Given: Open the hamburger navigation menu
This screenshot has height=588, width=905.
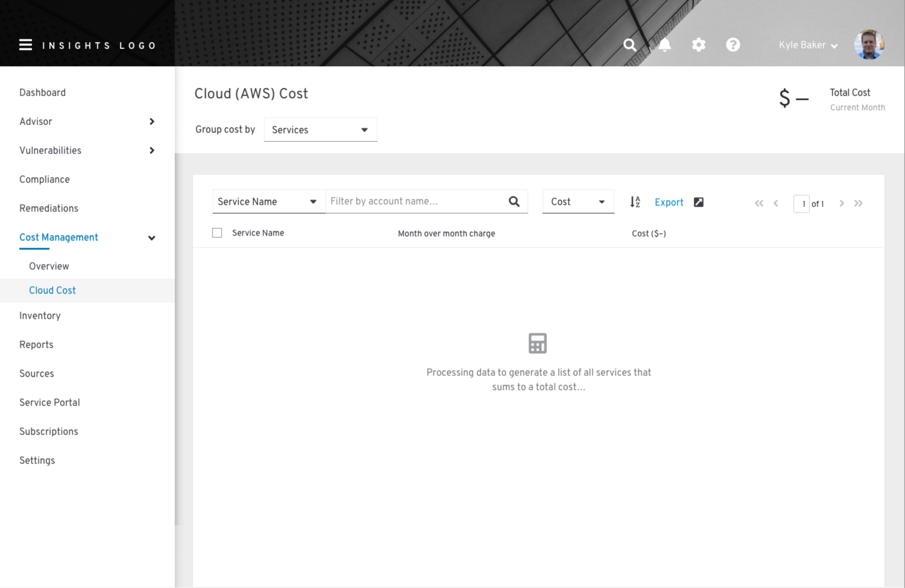Looking at the screenshot, I should 26,45.
